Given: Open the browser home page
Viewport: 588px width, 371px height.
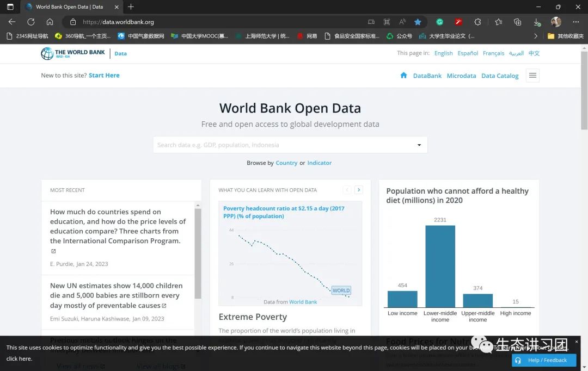Looking at the screenshot, I should click(x=50, y=22).
